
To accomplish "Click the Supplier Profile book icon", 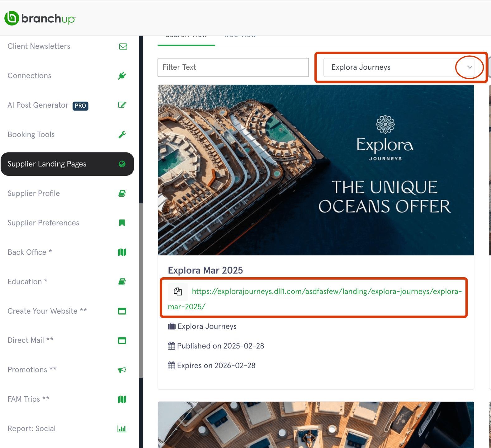I will point(122,194).
